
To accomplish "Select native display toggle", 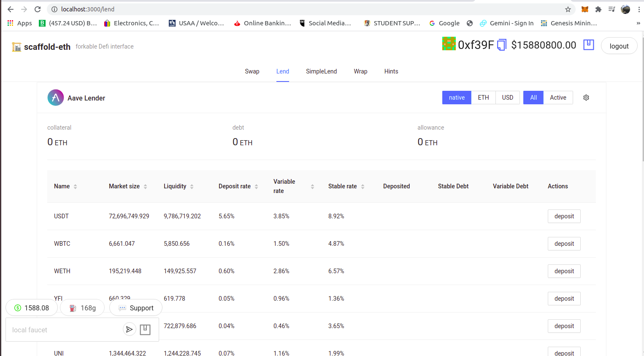I will [457, 98].
